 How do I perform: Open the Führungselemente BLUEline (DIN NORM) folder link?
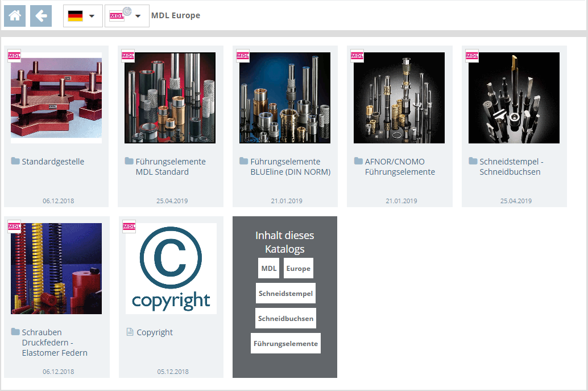tap(290, 167)
